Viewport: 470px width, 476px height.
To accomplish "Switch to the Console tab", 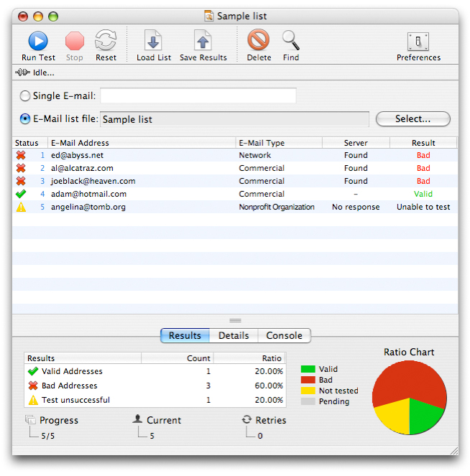I will (284, 335).
